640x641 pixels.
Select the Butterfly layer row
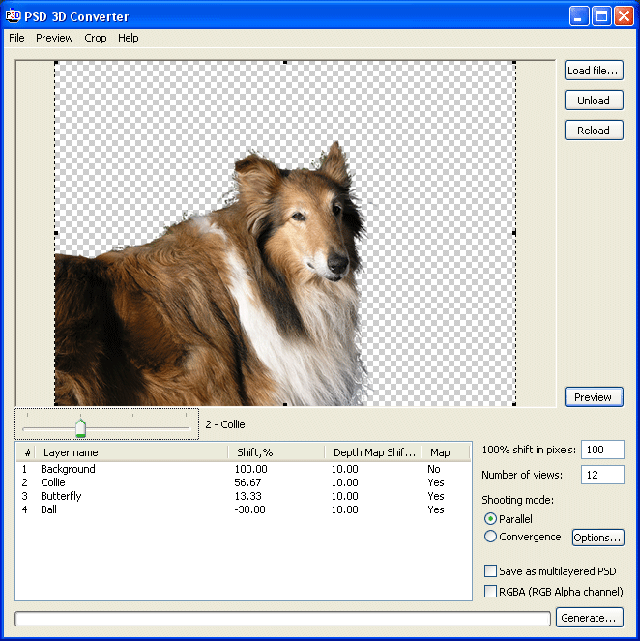(61, 496)
